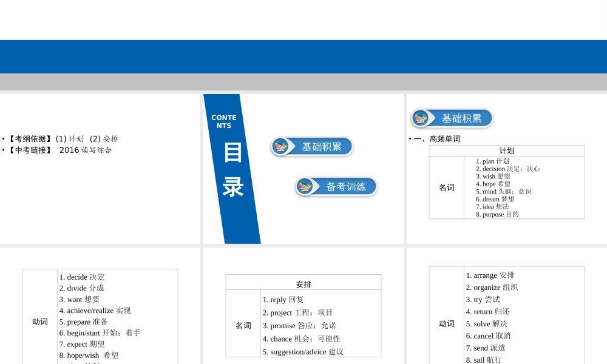Screen dimensions: 607x364
Task: Select the row '4. achieve/realize 实现'
Action: pos(95,311)
